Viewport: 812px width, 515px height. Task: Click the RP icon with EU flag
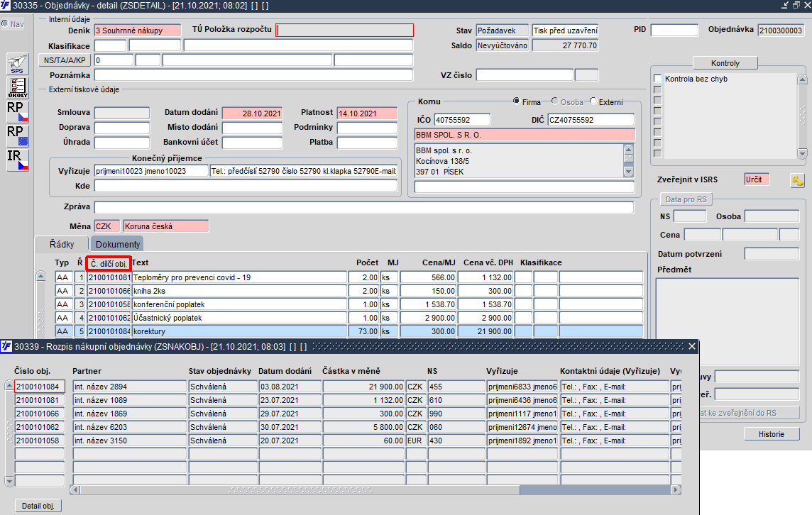pyautogui.click(x=17, y=135)
